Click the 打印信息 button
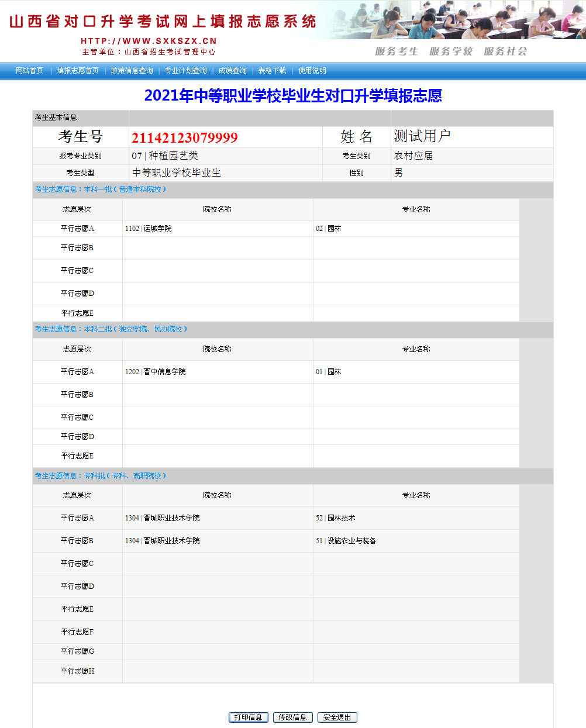Viewport: 586px width, 728px height. [x=249, y=717]
